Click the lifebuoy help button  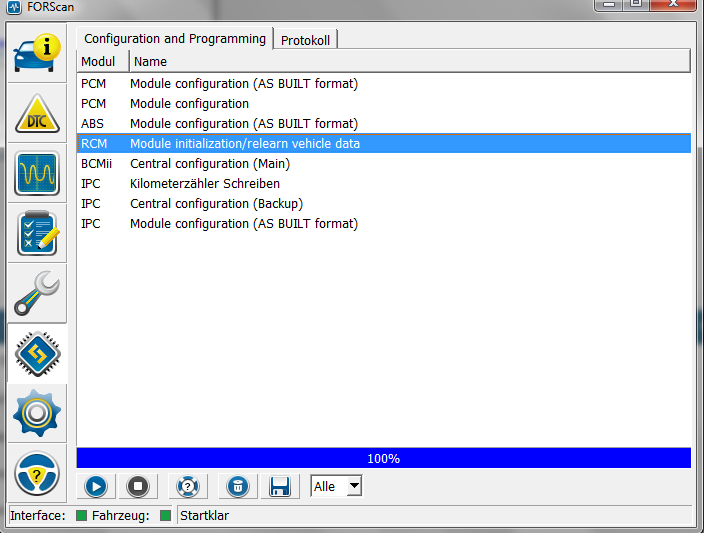pyautogui.click(x=187, y=487)
